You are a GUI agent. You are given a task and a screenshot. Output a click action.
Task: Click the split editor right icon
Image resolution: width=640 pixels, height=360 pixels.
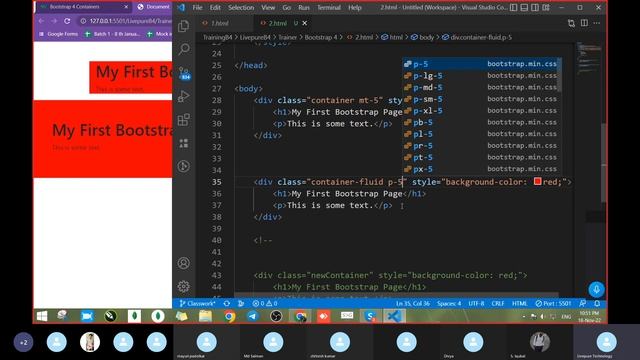point(584,23)
